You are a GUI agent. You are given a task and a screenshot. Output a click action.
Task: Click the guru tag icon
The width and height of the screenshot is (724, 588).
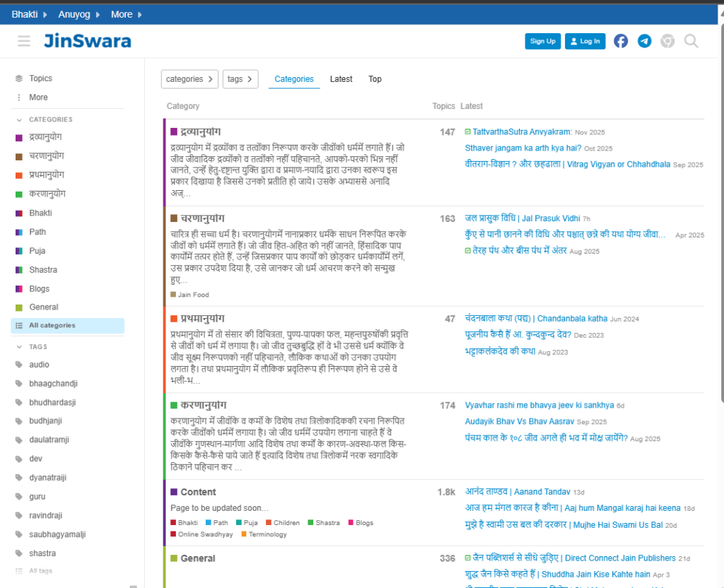click(19, 497)
